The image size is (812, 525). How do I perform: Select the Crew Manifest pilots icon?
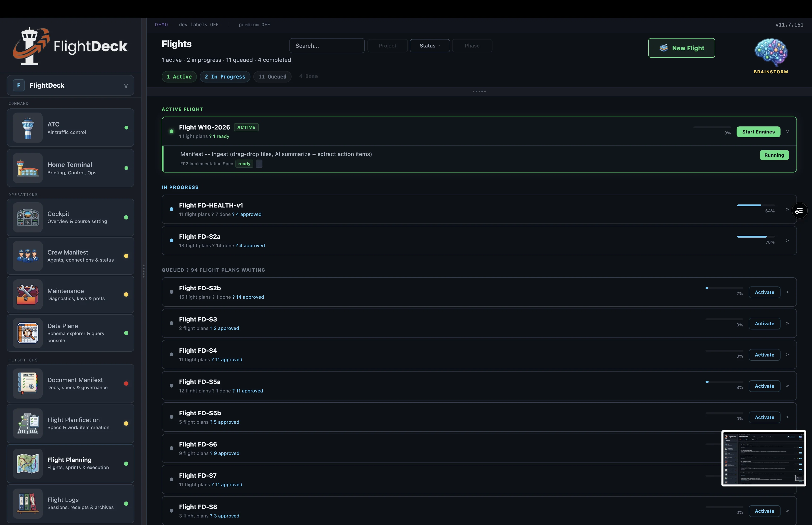(27, 256)
